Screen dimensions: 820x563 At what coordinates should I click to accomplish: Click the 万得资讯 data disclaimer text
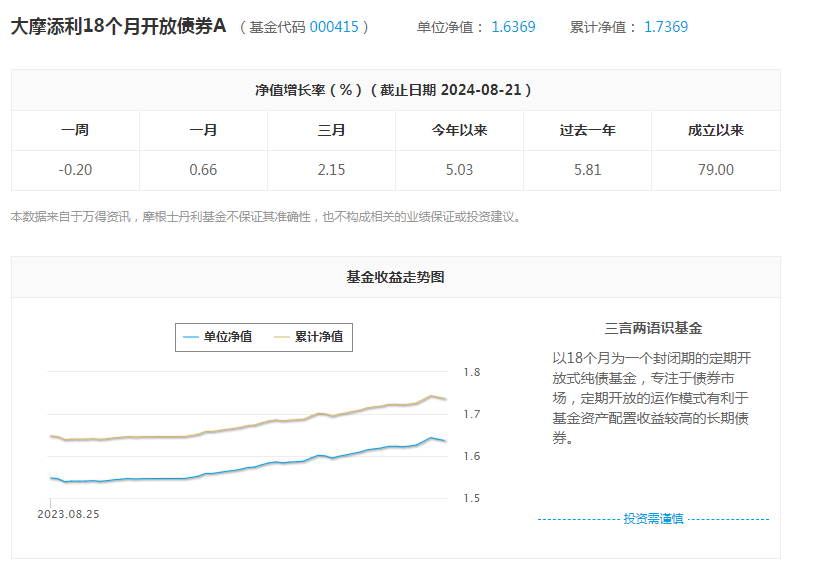click(x=267, y=216)
